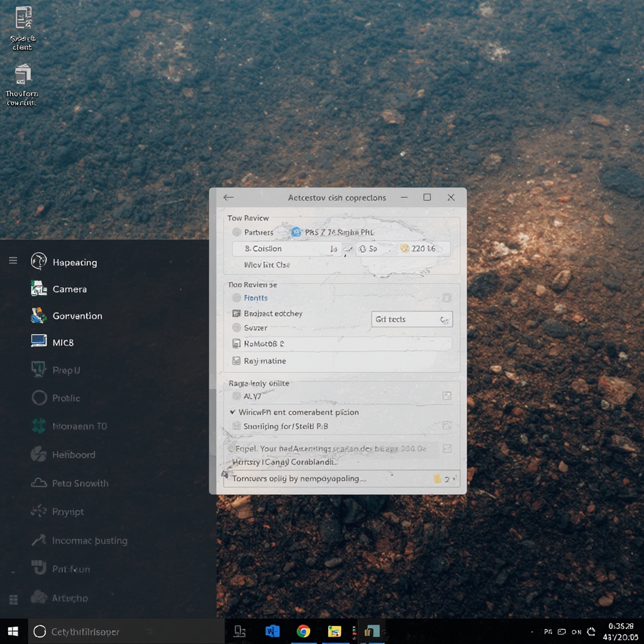Check the WiricwPn ent comerabent plicion option
644x644 pixels.
coord(233,412)
